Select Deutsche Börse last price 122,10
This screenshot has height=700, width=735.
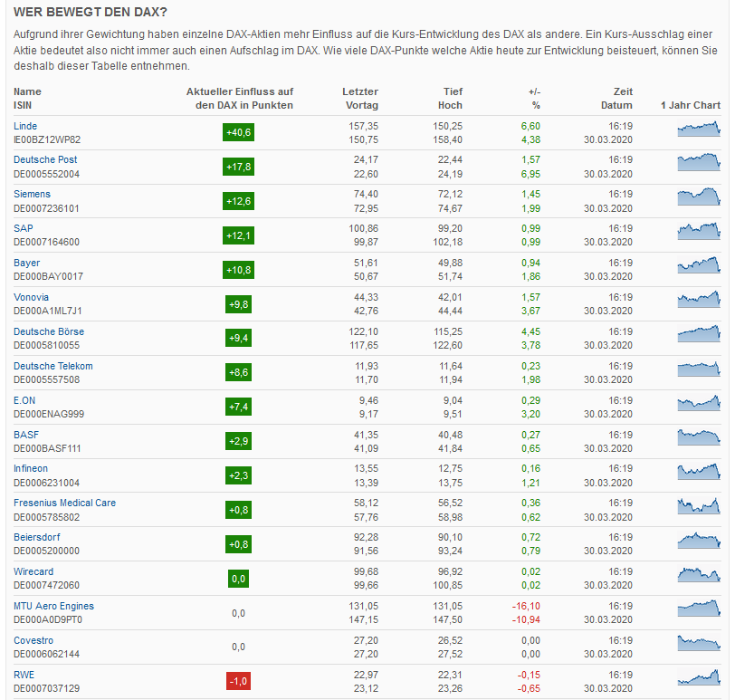pos(363,331)
